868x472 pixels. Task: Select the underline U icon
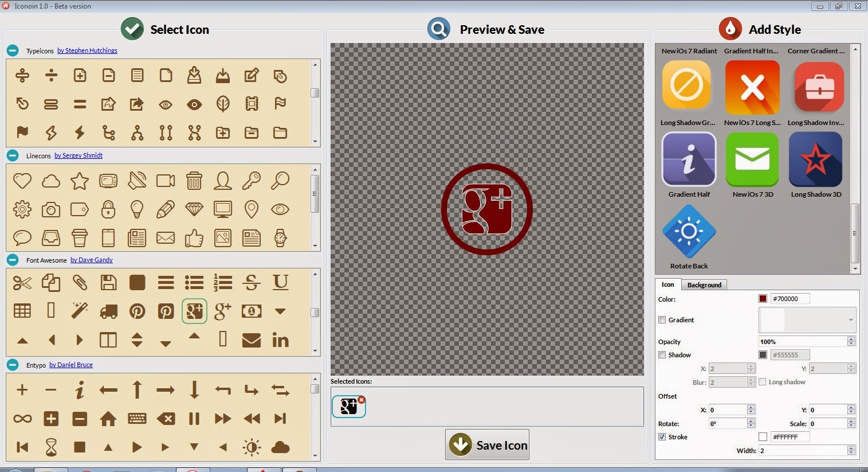[x=280, y=282]
